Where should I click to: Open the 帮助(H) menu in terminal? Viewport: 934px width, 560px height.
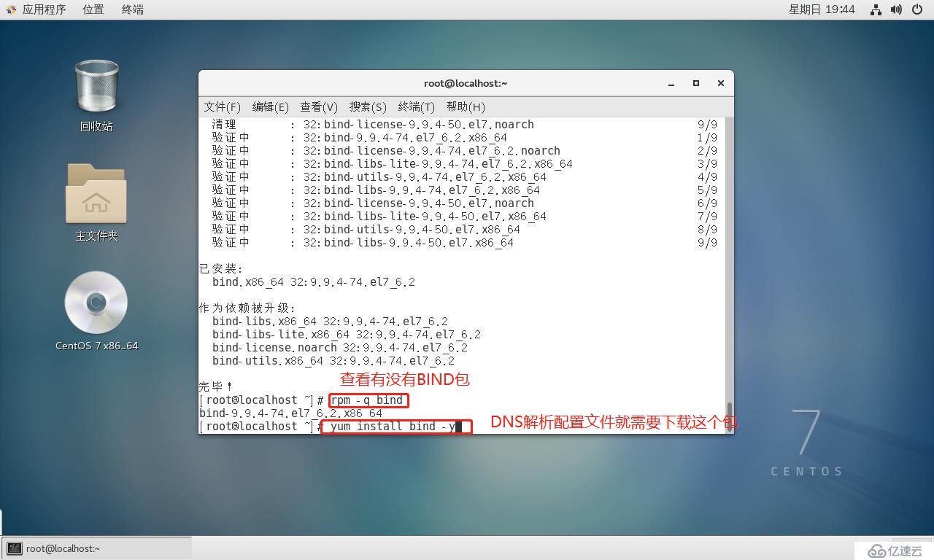pos(466,106)
